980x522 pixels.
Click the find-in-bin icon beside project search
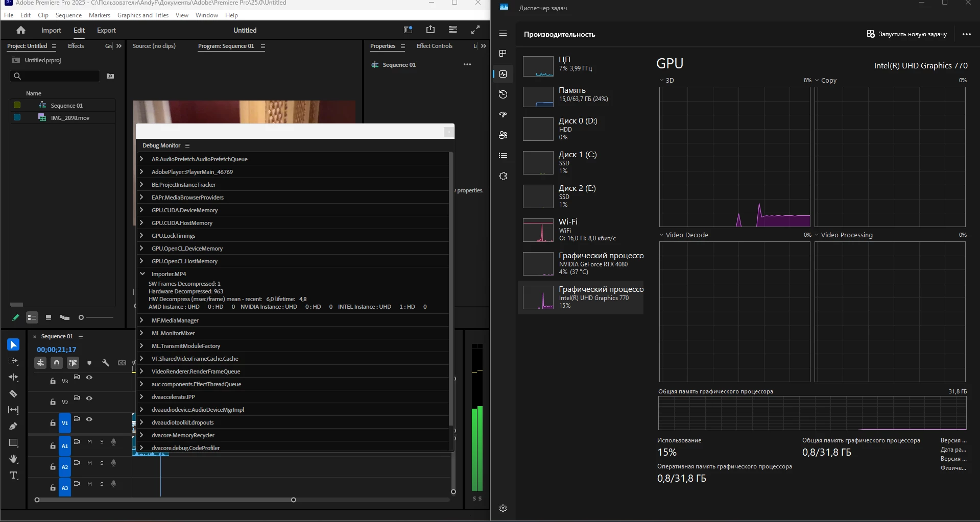tap(110, 76)
